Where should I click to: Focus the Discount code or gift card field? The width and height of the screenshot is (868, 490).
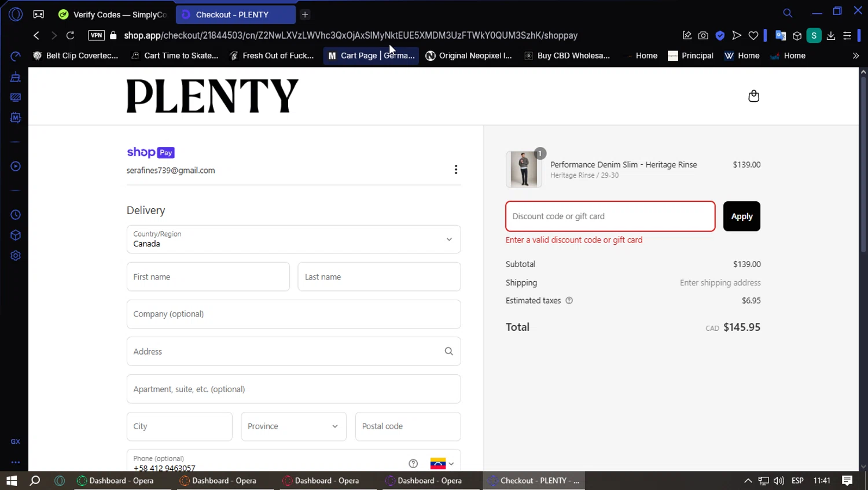[x=610, y=216]
